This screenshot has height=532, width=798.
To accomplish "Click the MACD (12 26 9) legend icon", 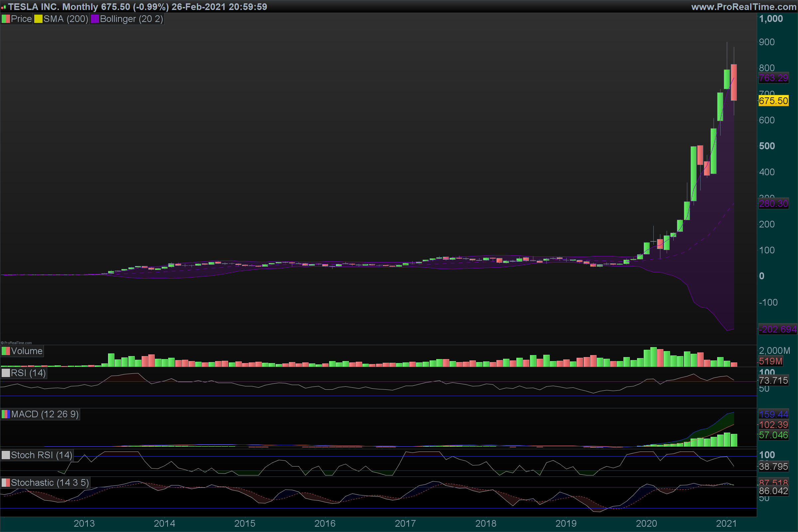I will click(6, 414).
